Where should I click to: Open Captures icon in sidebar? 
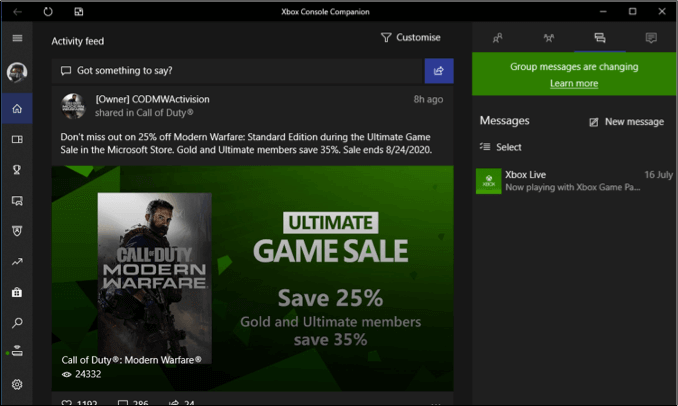pyautogui.click(x=17, y=201)
